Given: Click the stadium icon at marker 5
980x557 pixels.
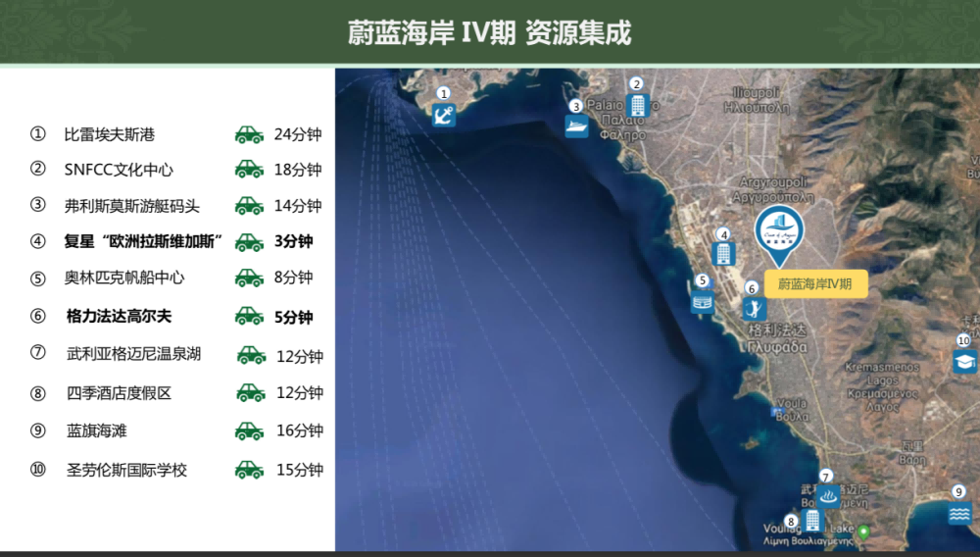Looking at the screenshot, I should 703,302.
